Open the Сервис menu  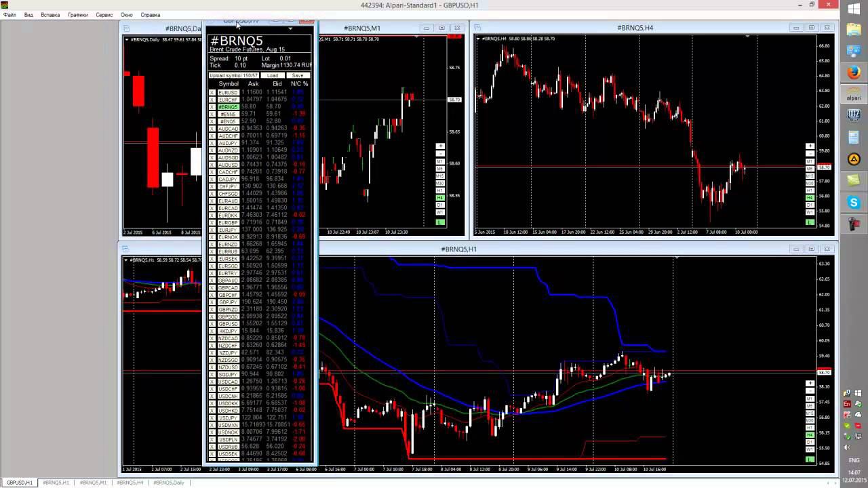point(104,15)
